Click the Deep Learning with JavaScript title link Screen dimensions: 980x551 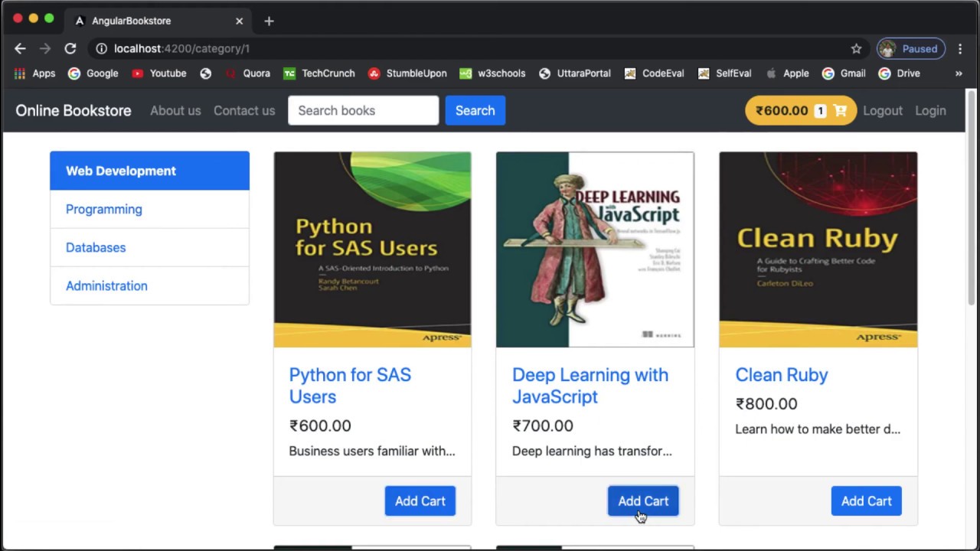click(x=590, y=386)
